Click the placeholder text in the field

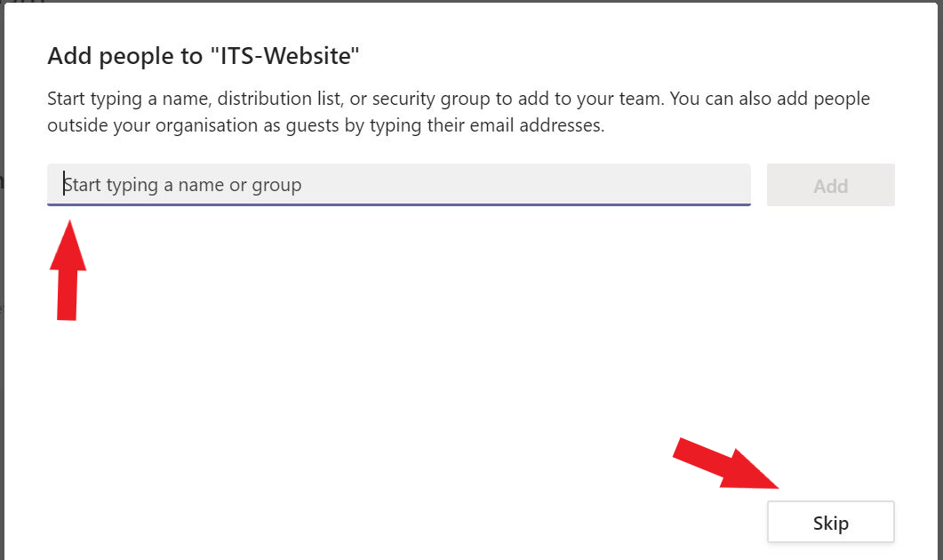point(181,184)
